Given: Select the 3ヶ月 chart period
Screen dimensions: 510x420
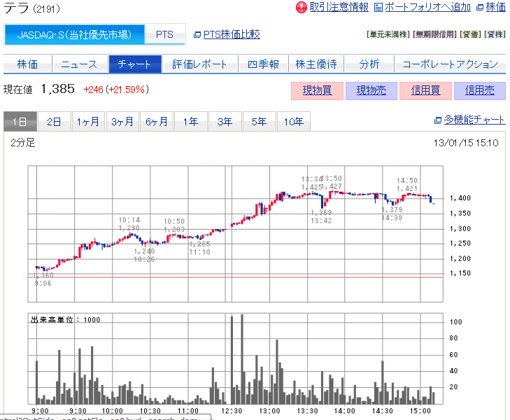Looking at the screenshot, I should coord(122,122).
